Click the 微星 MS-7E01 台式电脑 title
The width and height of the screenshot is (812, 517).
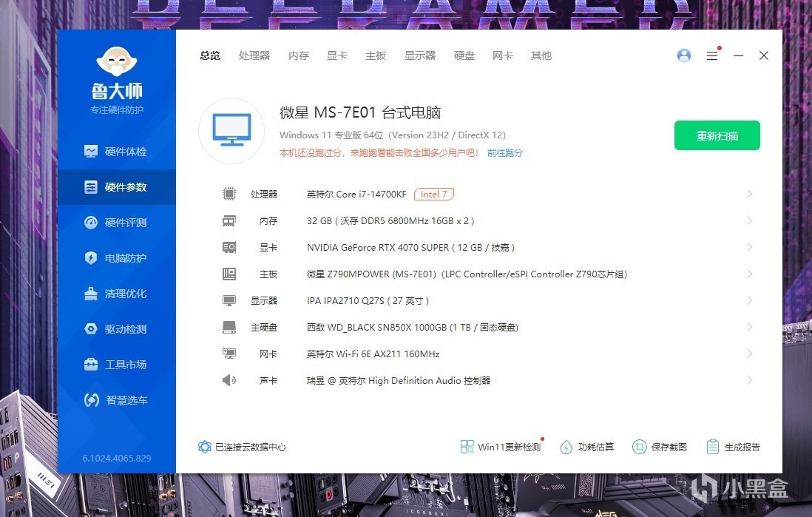(x=360, y=112)
